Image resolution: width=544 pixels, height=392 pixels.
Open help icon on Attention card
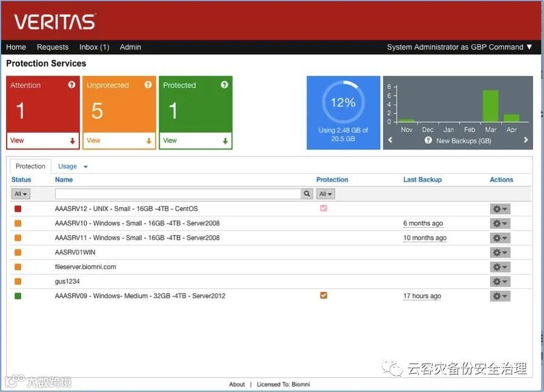click(72, 85)
